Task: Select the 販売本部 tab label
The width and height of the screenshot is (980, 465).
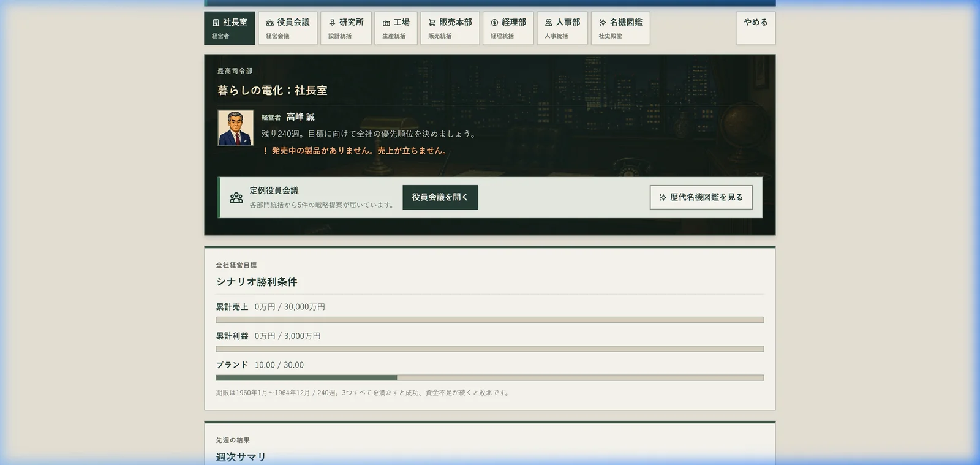Action: point(456,22)
